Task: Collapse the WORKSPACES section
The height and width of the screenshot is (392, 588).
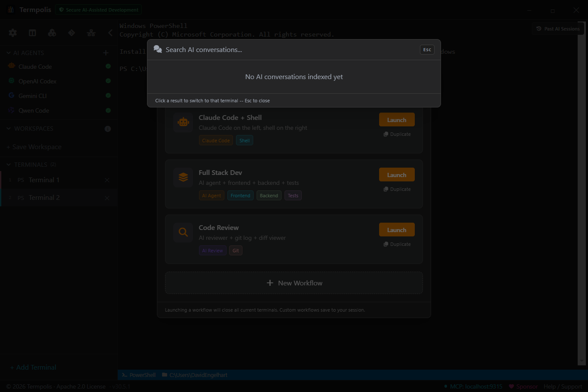Action: click(x=9, y=129)
